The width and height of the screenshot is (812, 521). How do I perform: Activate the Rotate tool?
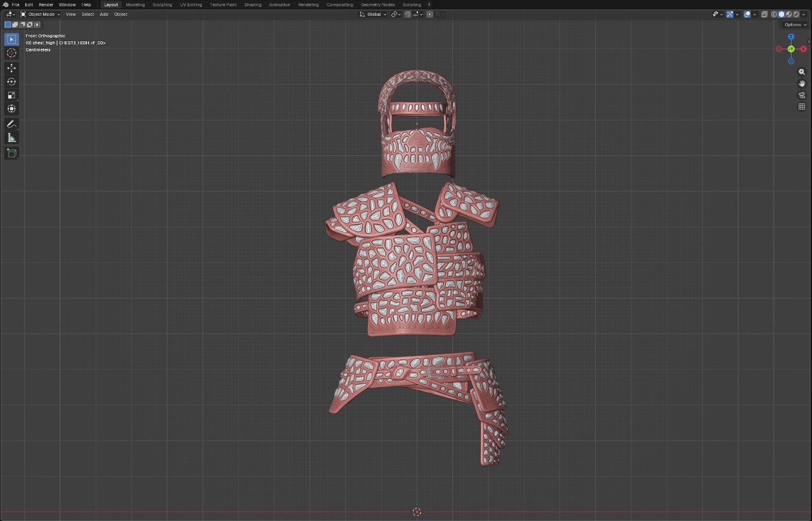point(11,82)
